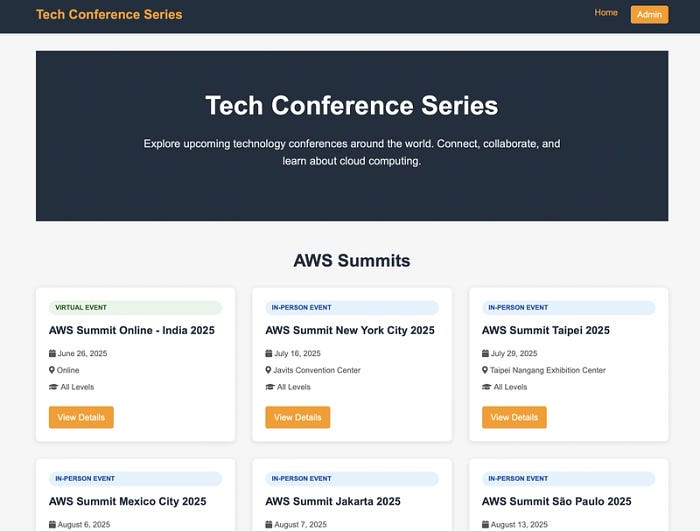
Task: Click All Levels in the India card
Action: 77,387
